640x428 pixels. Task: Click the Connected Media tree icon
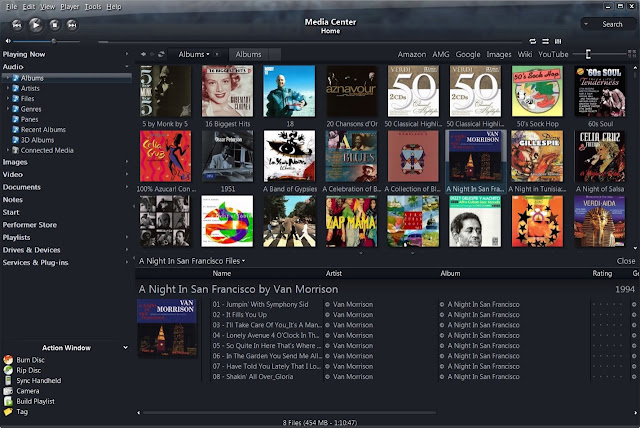click(16, 150)
